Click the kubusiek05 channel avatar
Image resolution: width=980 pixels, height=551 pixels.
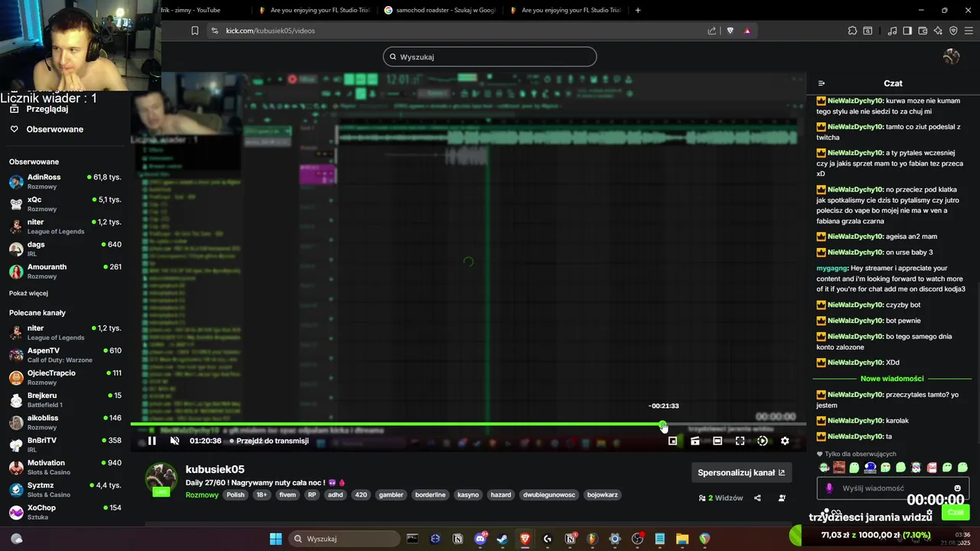point(161,479)
